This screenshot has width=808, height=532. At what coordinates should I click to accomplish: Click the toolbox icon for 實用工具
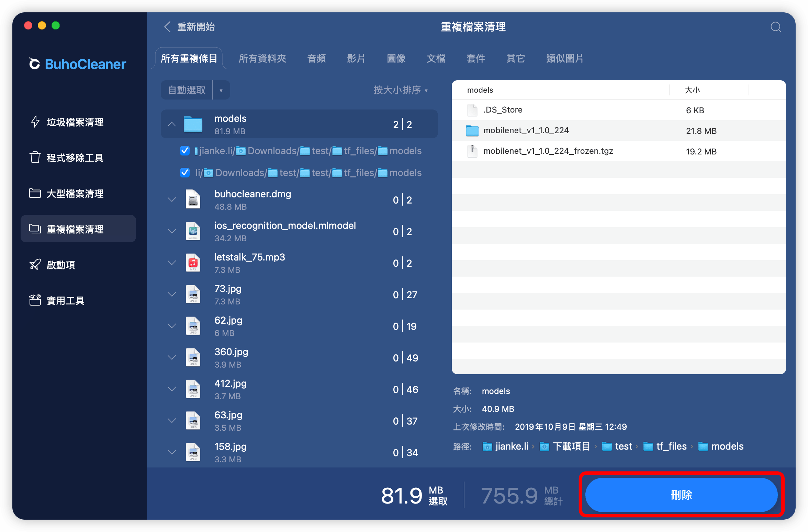coord(35,300)
